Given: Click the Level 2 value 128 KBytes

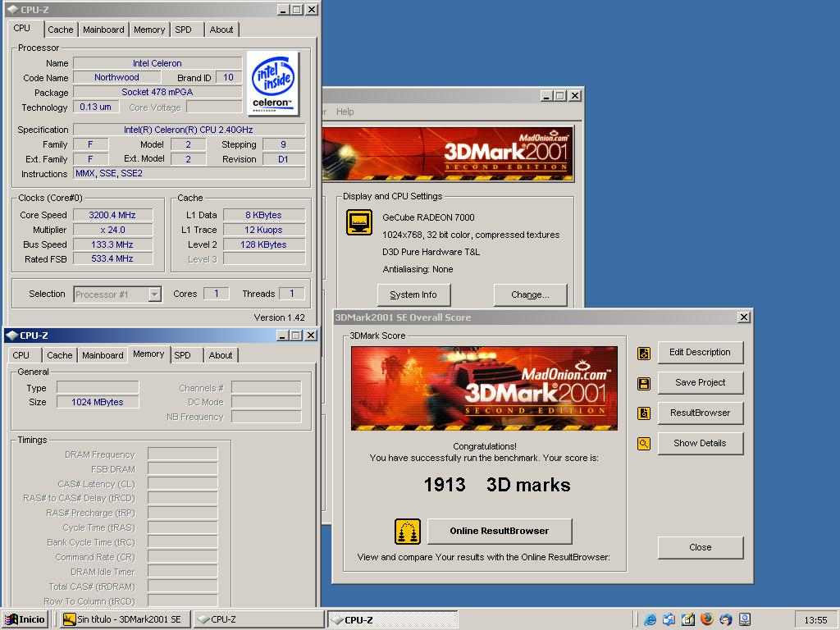Looking at the screenshot, I should click(x=264, y=244).
